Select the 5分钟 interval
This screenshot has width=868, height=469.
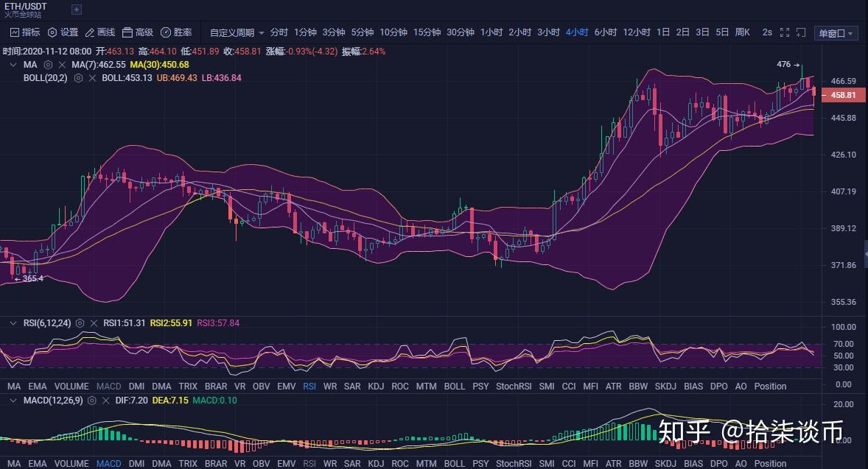(x=363, y=32)
